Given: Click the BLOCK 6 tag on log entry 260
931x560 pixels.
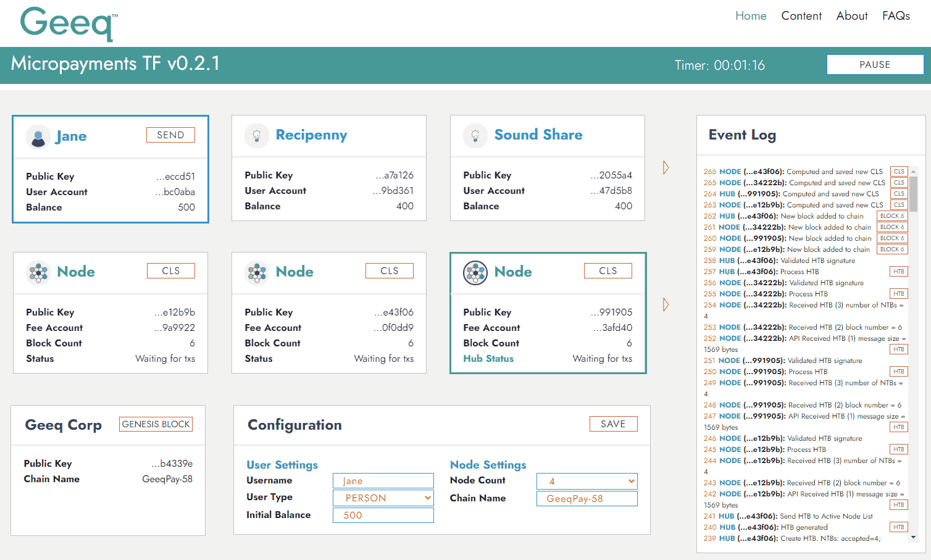Looking at the screenshot, I should 892,238.
